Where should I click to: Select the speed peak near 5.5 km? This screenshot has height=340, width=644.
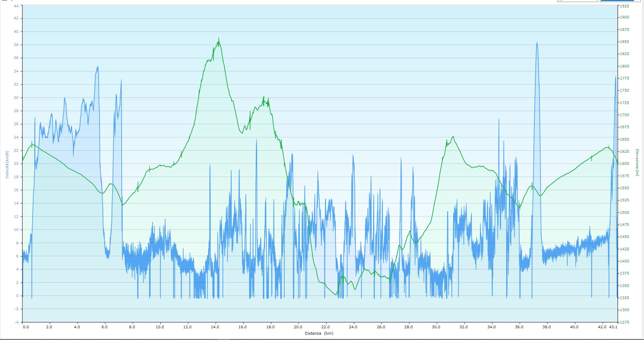[97, 66]
